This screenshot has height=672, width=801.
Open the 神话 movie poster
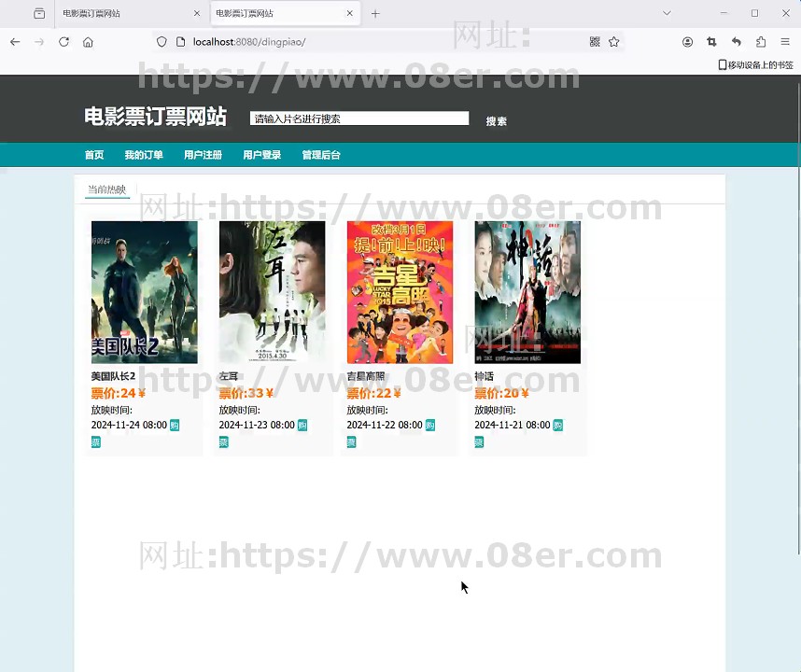(527, 292)
